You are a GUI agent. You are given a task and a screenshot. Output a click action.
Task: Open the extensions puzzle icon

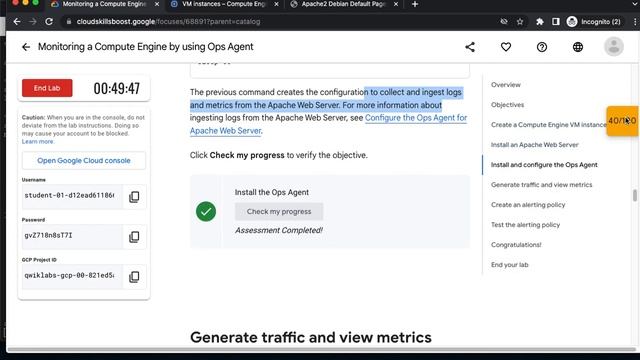[x=540, y=22]
